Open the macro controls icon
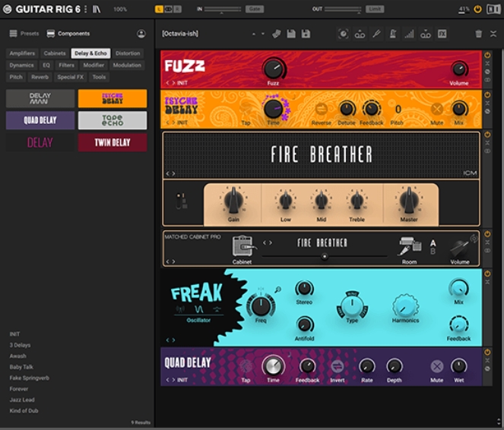The height and width of the screenshot is (430, 504). (x=344, y=33)
